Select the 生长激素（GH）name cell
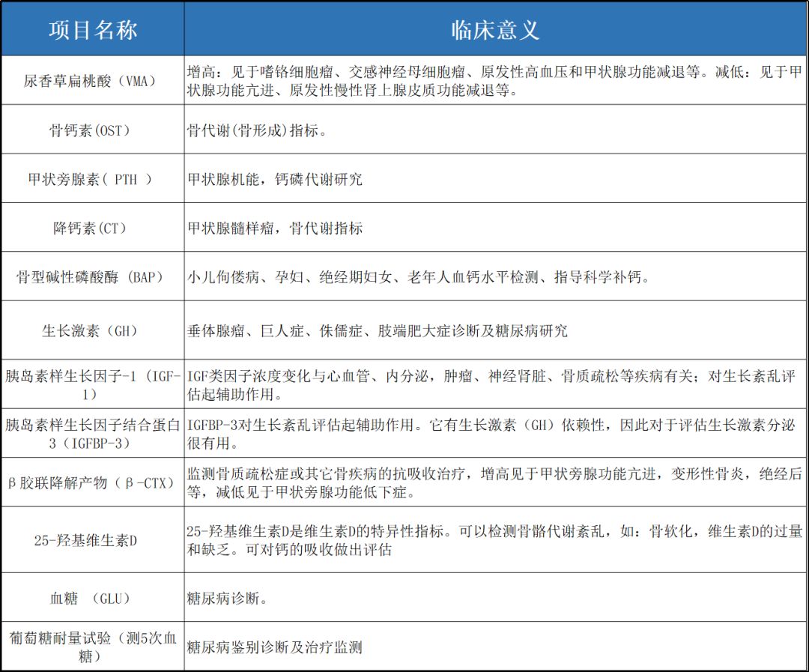The width and height of the screenshot is (809, 672). click(x=93, y=330)
